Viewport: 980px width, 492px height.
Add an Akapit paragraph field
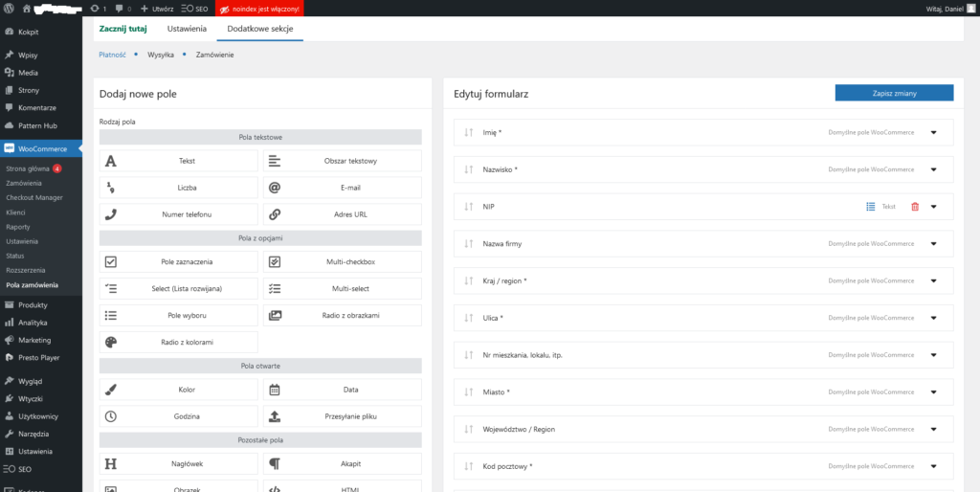(x=343, y=464)
